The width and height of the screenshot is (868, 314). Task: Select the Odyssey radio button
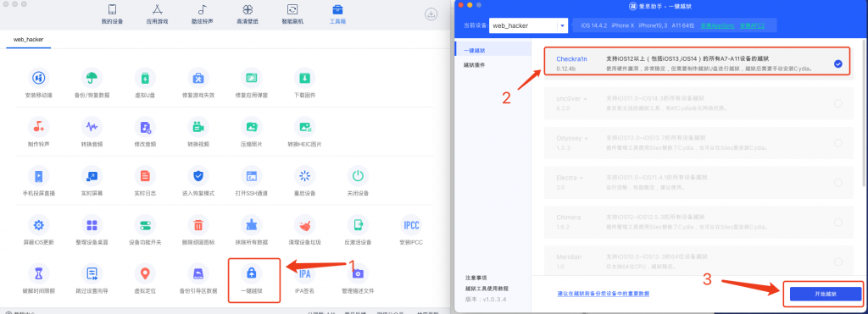coord(838,143)
